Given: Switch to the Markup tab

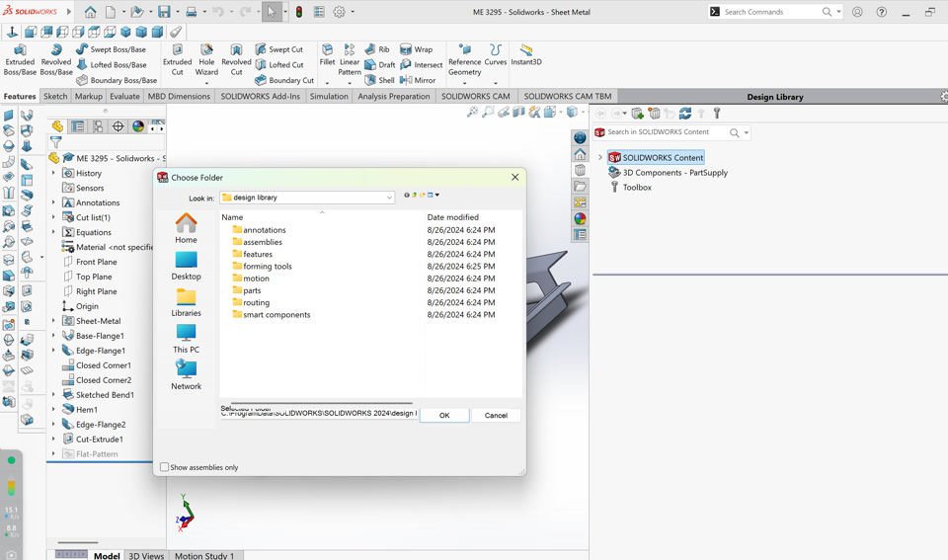Looking at the screenshot, I should click(89, 96).
